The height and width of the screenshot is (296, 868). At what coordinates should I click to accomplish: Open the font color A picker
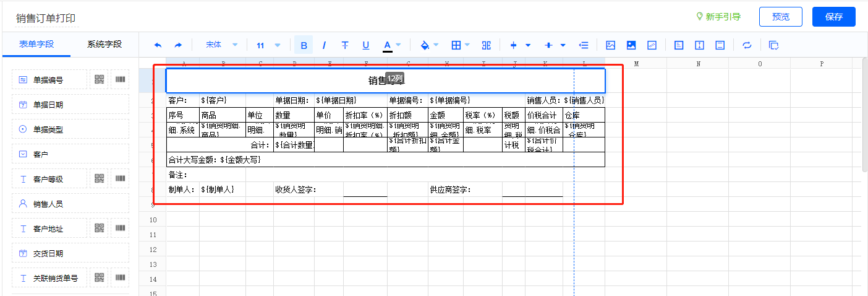point(388,45)
